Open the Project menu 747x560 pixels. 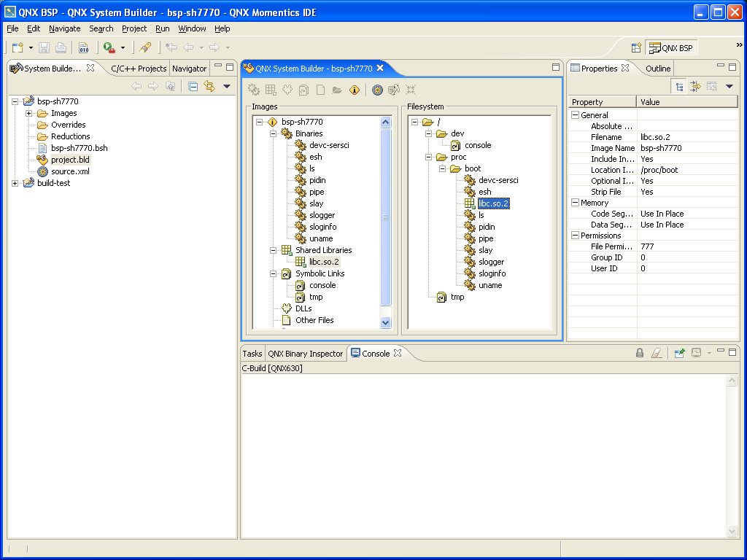click(x=134, y=28)
